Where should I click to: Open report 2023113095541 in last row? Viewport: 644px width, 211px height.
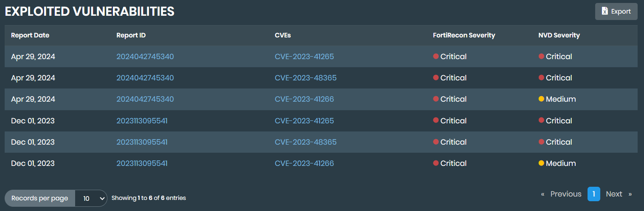coord(142,163)
